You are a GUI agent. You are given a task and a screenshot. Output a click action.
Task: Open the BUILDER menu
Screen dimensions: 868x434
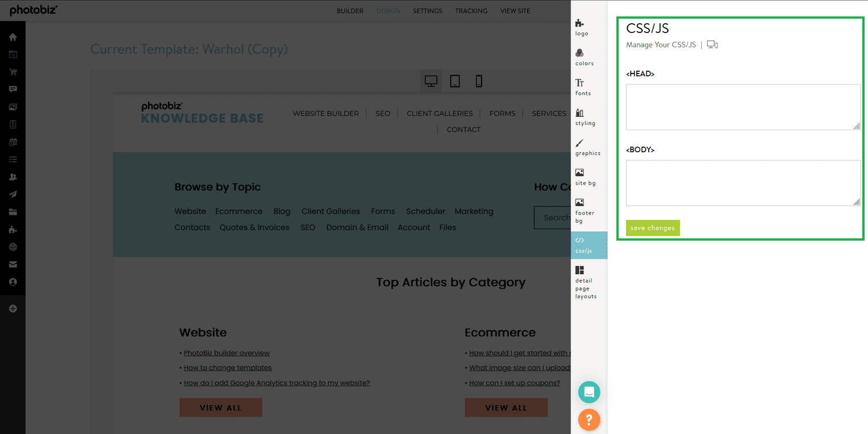pyautogui.click(x=350, y=10)
